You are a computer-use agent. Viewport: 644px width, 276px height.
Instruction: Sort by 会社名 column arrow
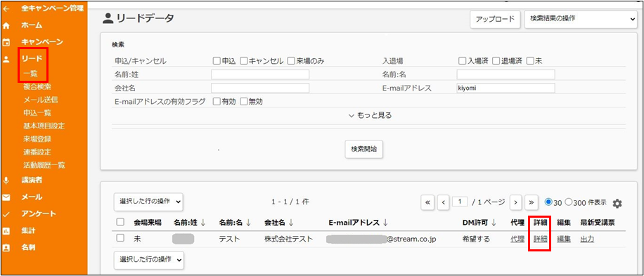click(x=291, y=223)
